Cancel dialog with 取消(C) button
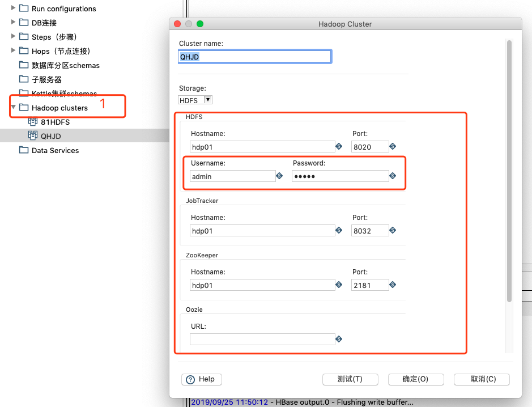532x407 pixels. [x=482, y=379]
